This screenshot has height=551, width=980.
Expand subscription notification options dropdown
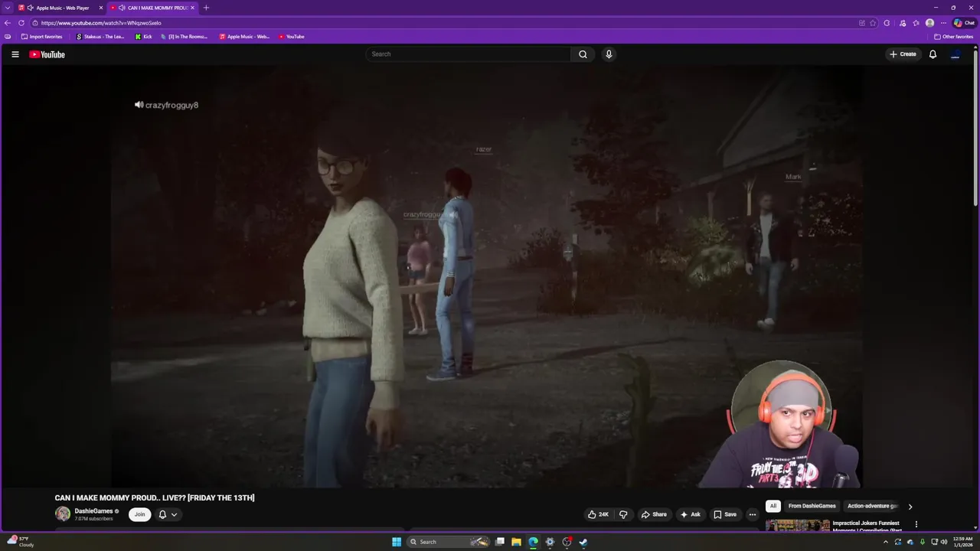click(x=168, y=514)
